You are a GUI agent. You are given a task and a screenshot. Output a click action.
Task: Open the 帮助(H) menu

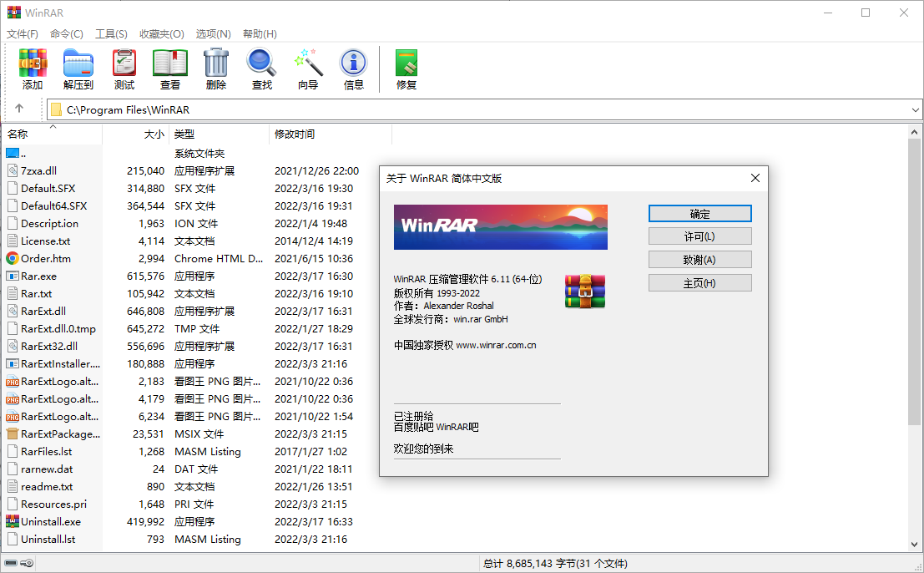(x=260, y=34)
